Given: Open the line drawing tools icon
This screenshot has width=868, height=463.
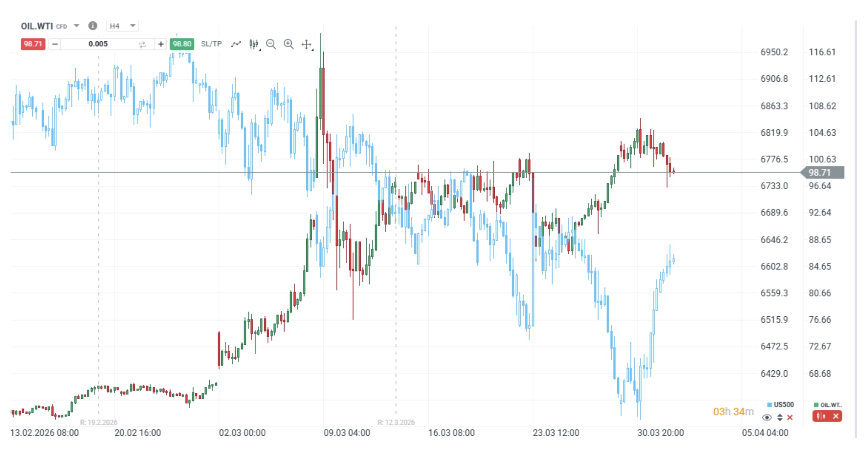Looking at the screenshot, I should point(236,44).
